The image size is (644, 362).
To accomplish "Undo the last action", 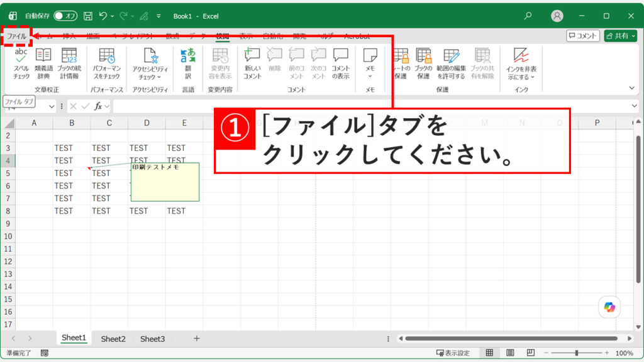I will (103, 16).
